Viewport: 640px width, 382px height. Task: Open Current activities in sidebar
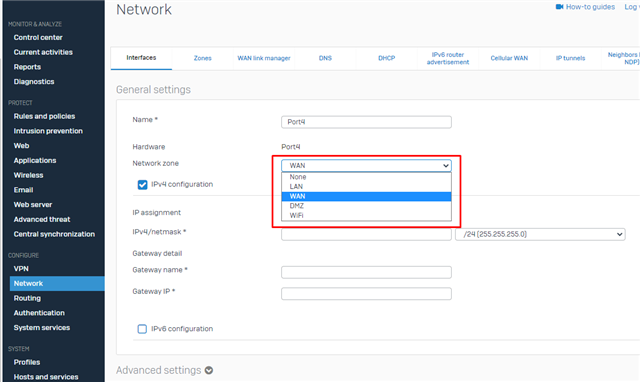[43, 52]
